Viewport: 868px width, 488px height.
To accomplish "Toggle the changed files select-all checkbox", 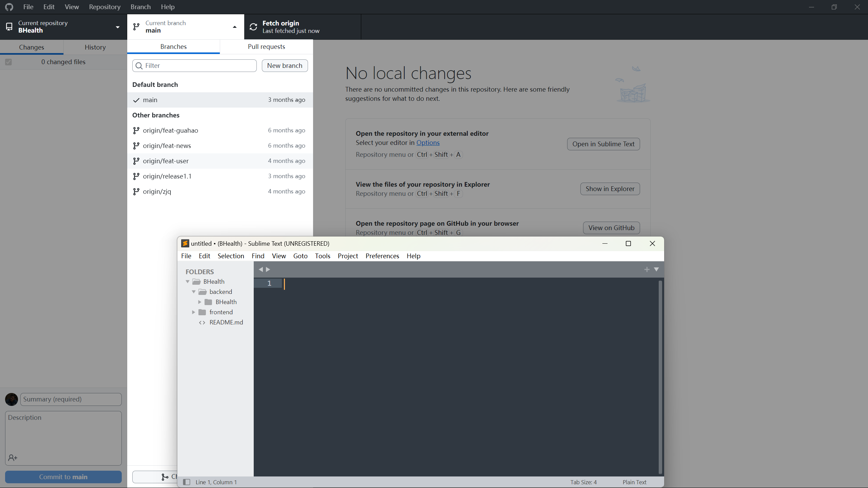I will (x=8, y=62).
